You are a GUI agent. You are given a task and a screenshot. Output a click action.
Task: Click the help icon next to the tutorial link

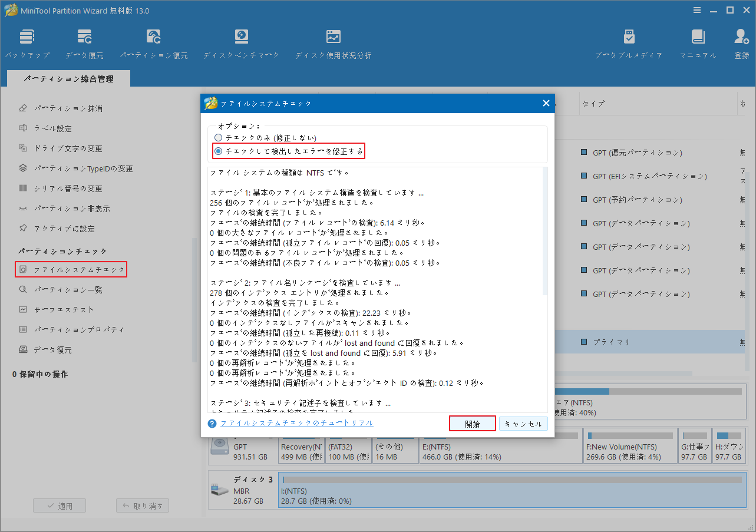point(212,423)
